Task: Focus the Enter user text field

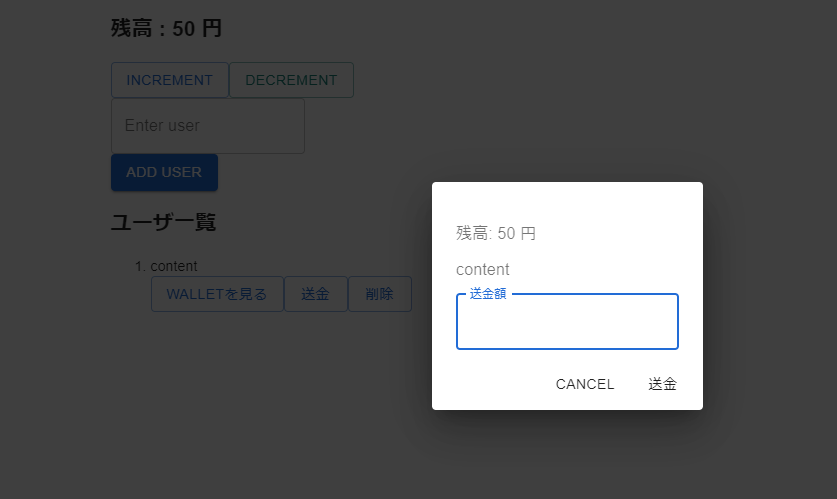Action: click(208, 126)
